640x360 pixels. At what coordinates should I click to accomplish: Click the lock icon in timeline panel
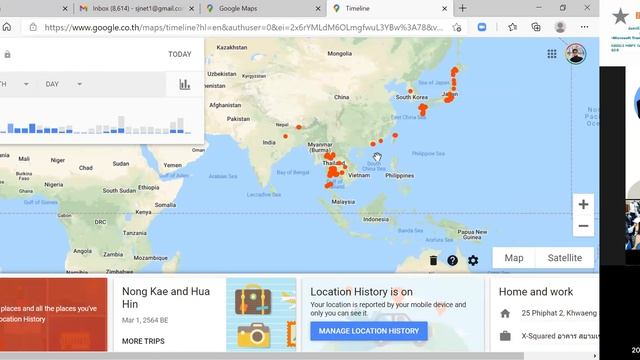coord(7,54)
